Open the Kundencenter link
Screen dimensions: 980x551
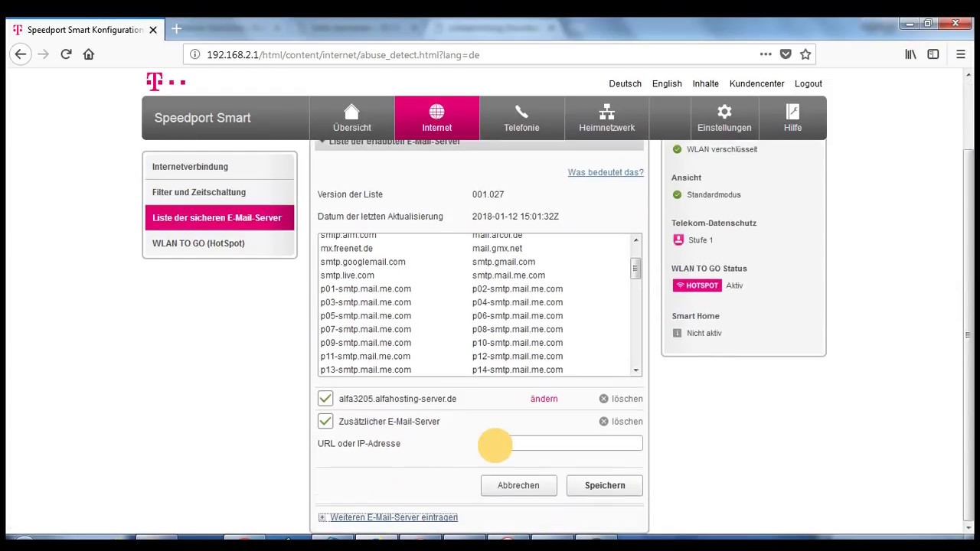pyautogui.click(x=756, y=83)
